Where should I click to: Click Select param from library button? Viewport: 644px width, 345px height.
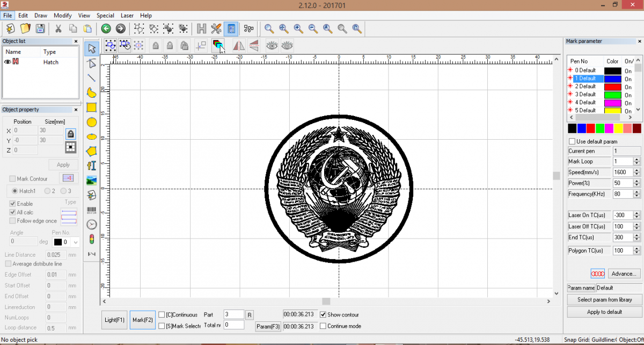click(x=604, y=299)
